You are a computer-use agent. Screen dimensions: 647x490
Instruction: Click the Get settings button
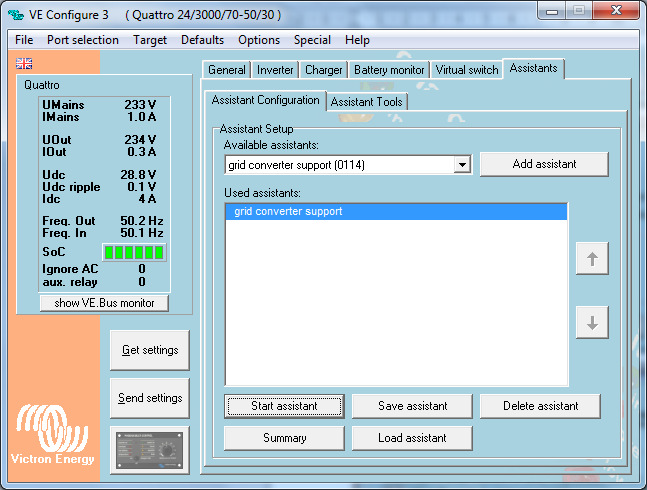click(150, 350)
